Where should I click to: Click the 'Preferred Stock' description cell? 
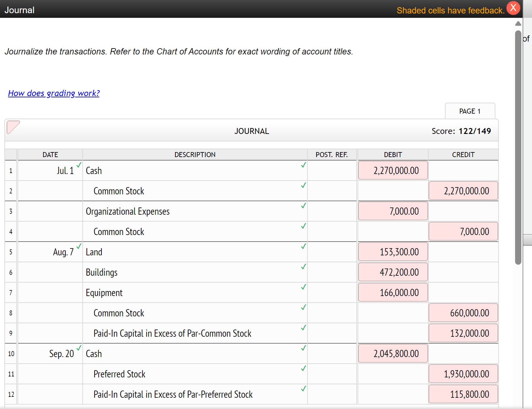[195, 374]
